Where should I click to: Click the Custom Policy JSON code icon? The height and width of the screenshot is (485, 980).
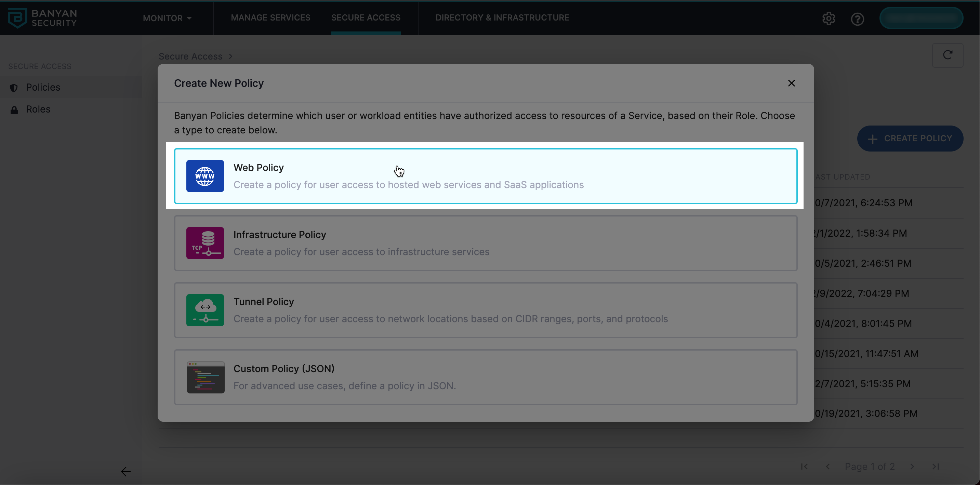[x=206, y=377]
